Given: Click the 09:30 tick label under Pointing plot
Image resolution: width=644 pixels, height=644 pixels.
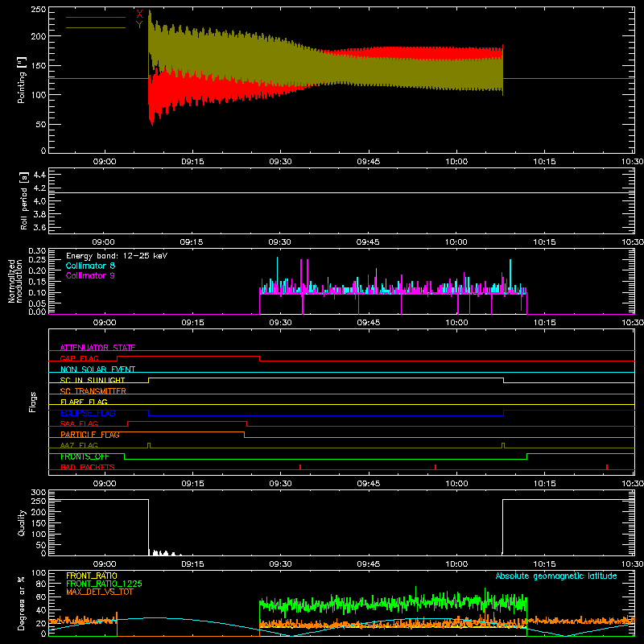Looking at the screenshot, I should pos(280,162).
